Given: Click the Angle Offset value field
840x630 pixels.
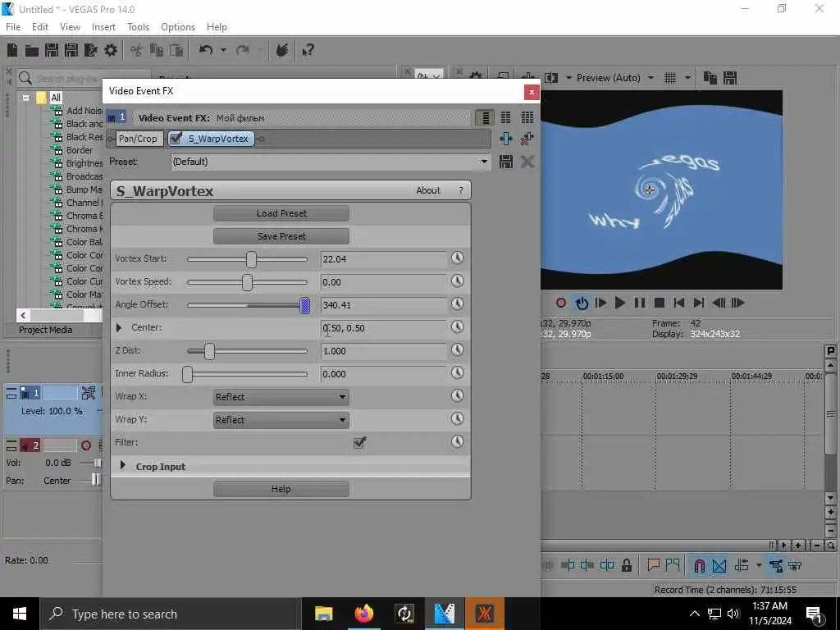Looking at the screenshot, I should point(383,305).
